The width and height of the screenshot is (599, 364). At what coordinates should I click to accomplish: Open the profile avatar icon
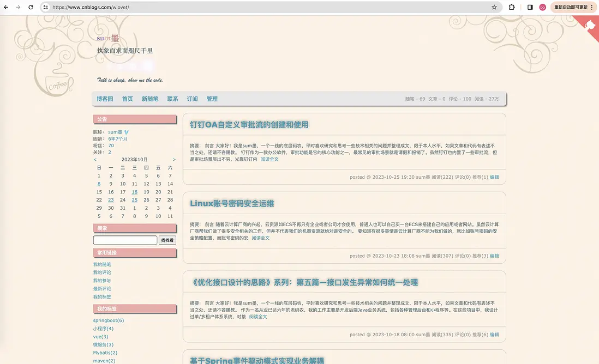(x=542, y=7)
